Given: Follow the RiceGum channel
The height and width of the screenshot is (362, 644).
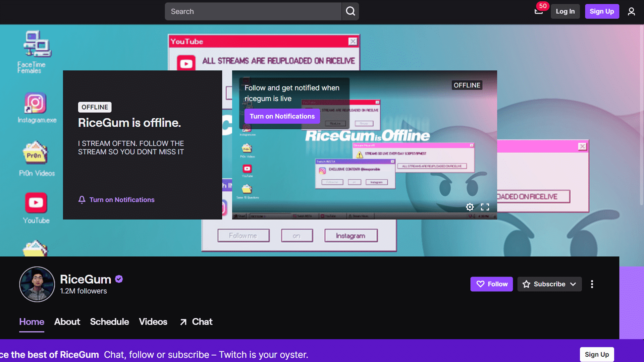Looking at the screenshot, I should coord(491,284).
